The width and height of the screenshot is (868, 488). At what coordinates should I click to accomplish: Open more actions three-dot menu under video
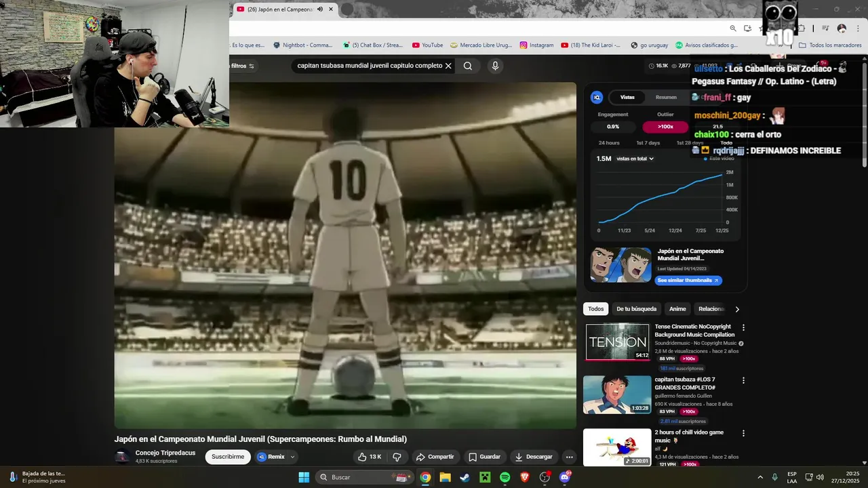tap(570, 457)
